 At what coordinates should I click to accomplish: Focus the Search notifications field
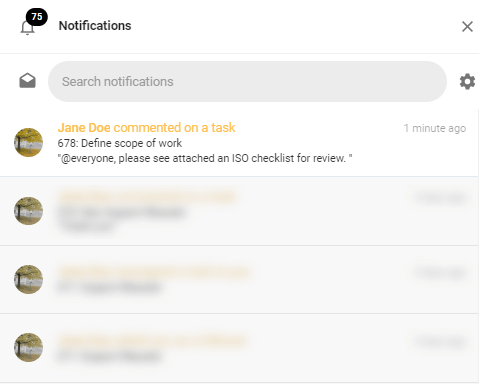[x=247, y=81]
